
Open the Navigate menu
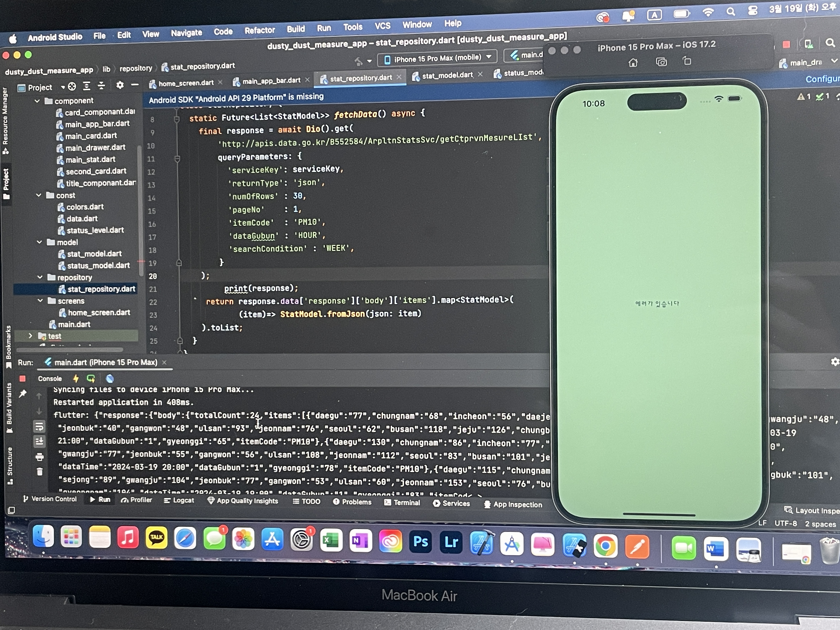[x=186, y=33]
